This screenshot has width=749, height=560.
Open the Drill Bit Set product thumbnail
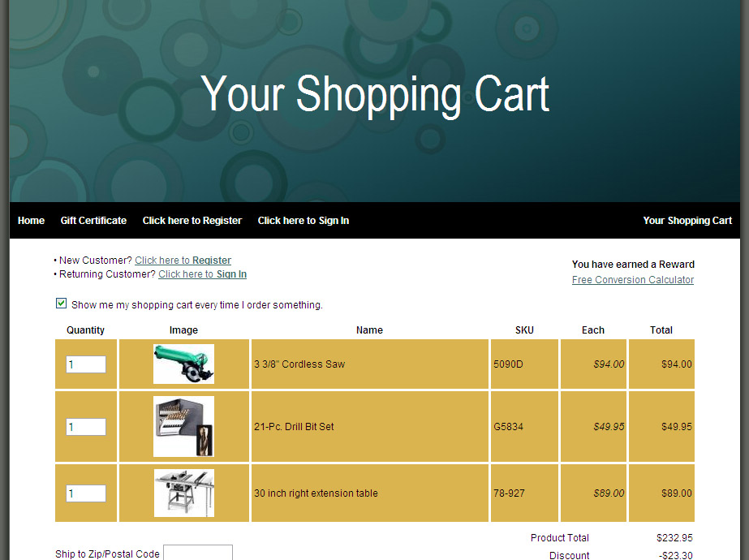point(183,427)
